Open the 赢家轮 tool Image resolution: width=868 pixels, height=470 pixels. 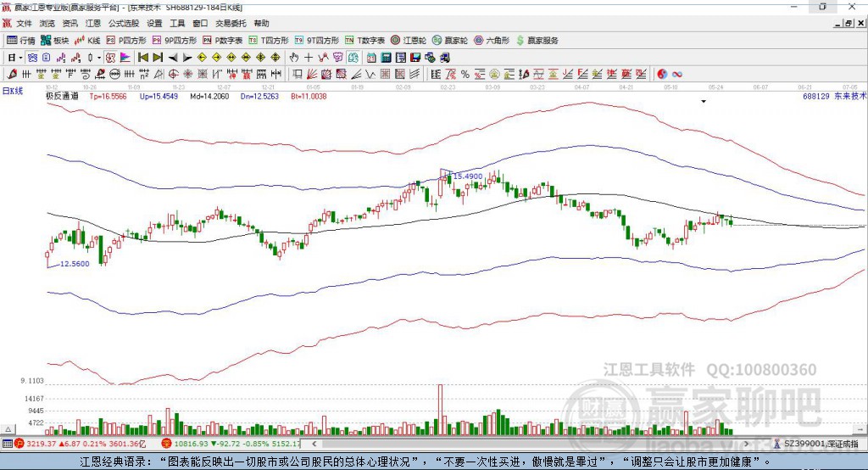pyautogui.click(x=450, y=41)
